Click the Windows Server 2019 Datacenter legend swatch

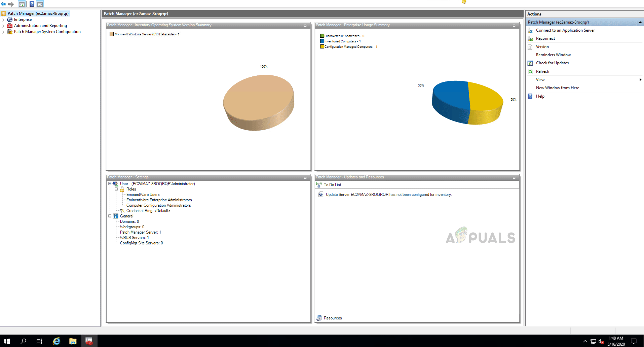(x=112, y=34)
